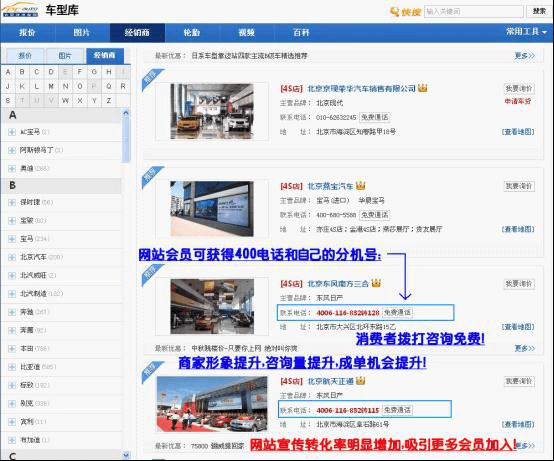Expand the 宝马 brand plus icon

point(12,239)
